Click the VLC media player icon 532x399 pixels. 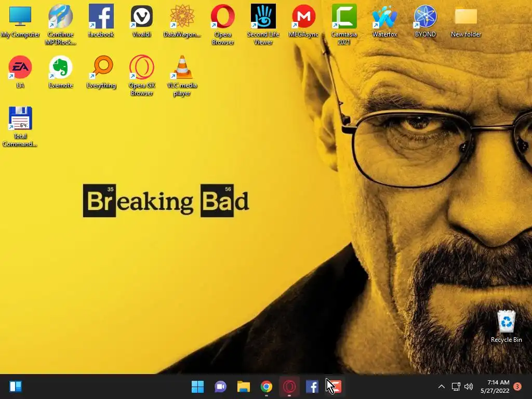(182, 75)
